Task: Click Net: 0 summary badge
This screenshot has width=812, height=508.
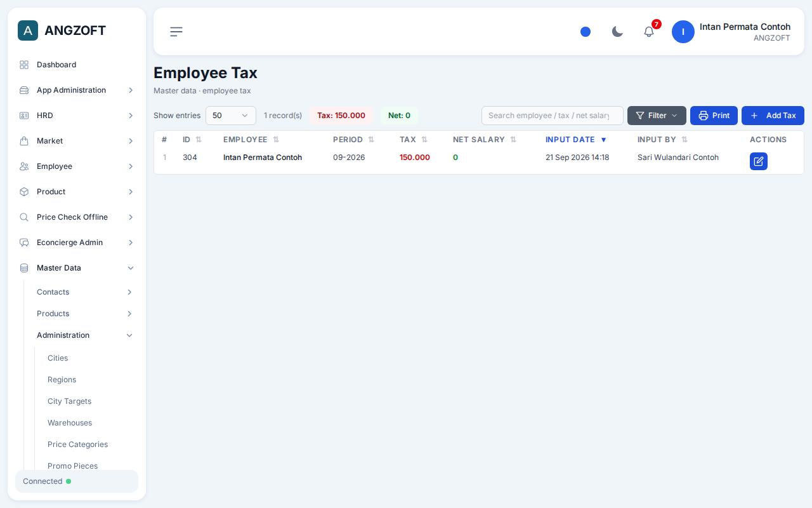Action: click(x=399, y=116)
